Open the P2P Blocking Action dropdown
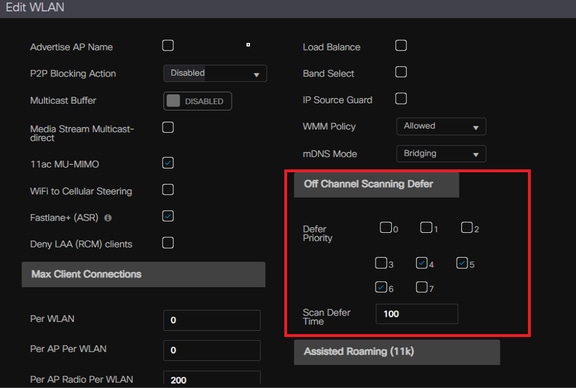 pyautogui.click(x=215, y=73)
